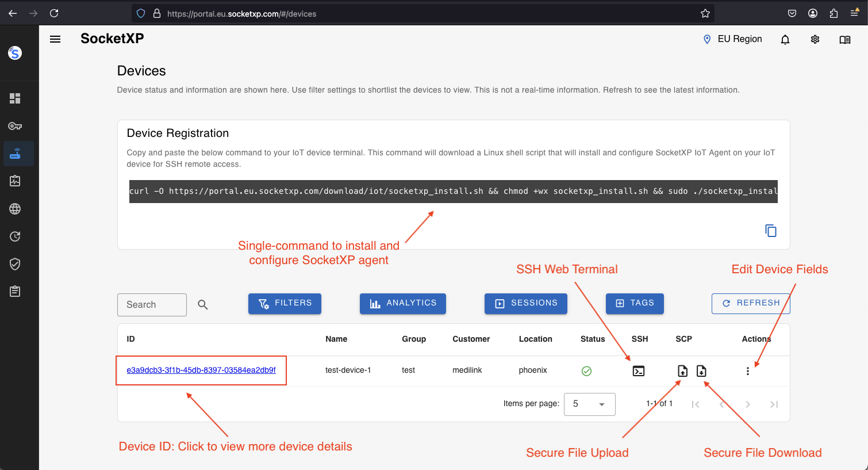The image size is (868, 470).
Task: Open the browser account profile icon
Action: 813,13
